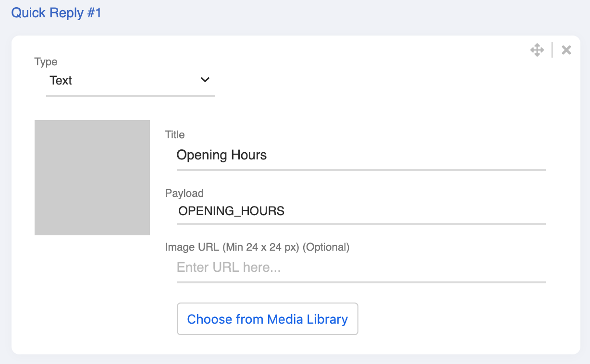Click the downward arrow on Type selector
Screen dimensions: 590x364
pyautogui.click(x=205, y=80)
